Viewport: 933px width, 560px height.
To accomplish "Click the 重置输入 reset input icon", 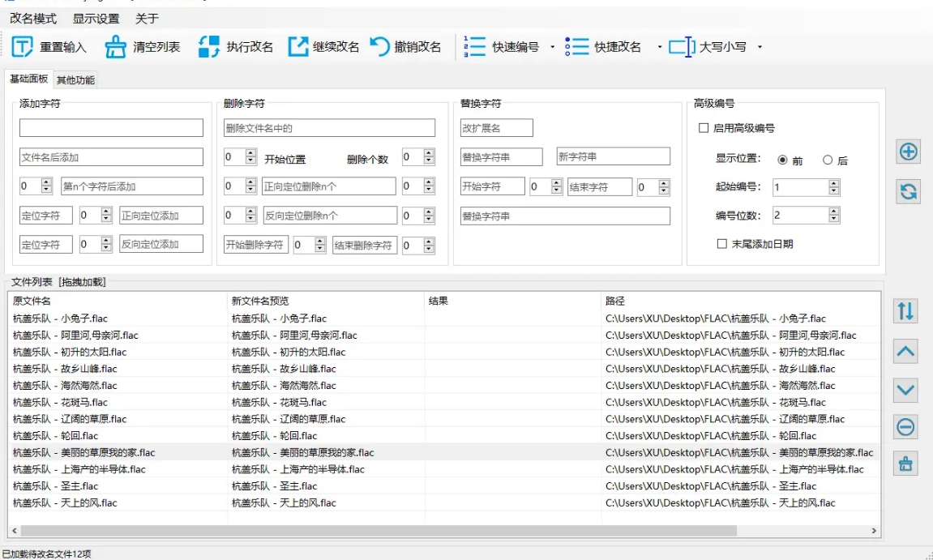I will pos(23,46).
